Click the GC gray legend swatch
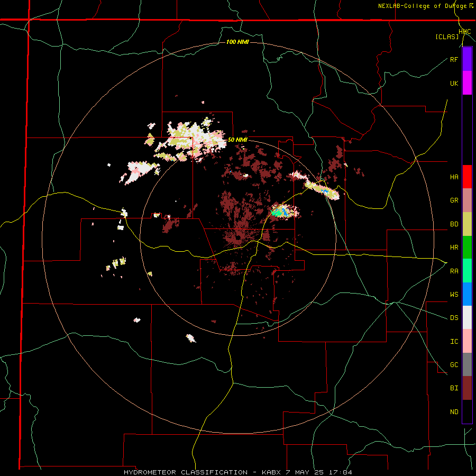This screenshot has width=476, height=476. (467, 364)
